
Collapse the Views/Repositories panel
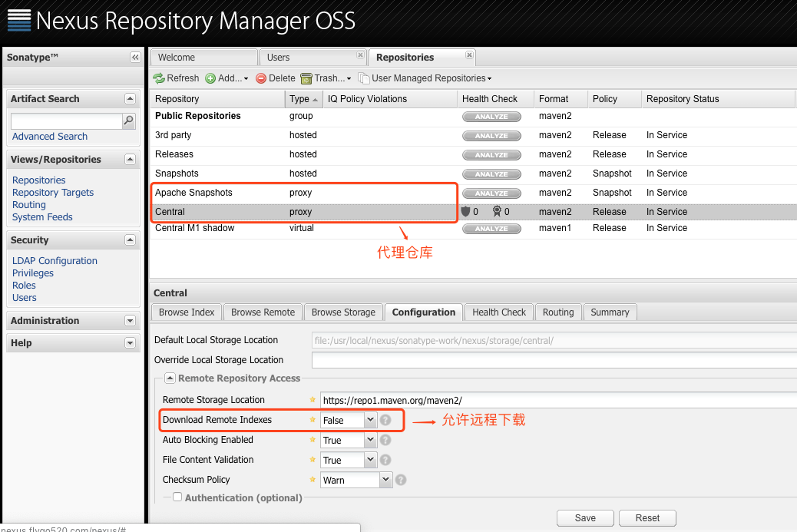tap(130, 160)
